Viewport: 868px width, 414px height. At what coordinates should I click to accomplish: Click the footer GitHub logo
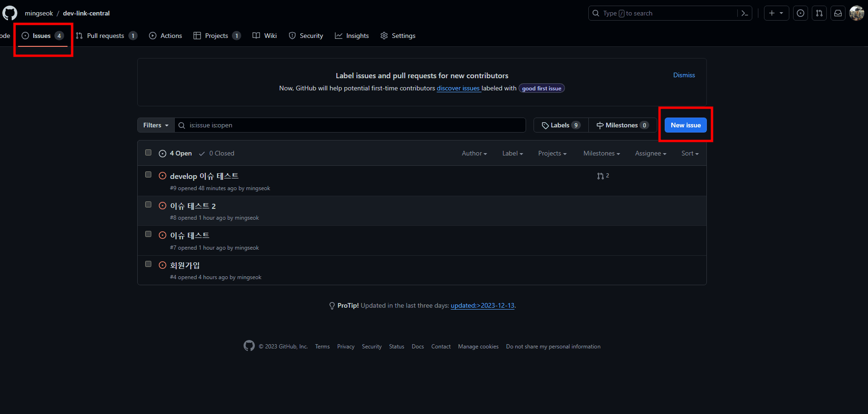pos(249,346)
